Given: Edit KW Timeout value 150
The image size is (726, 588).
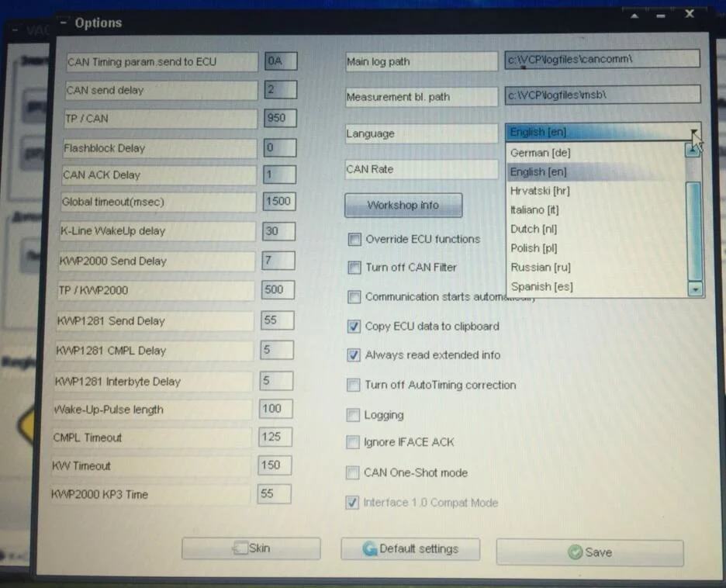Looking at the screenshot, I should [275, 465].
